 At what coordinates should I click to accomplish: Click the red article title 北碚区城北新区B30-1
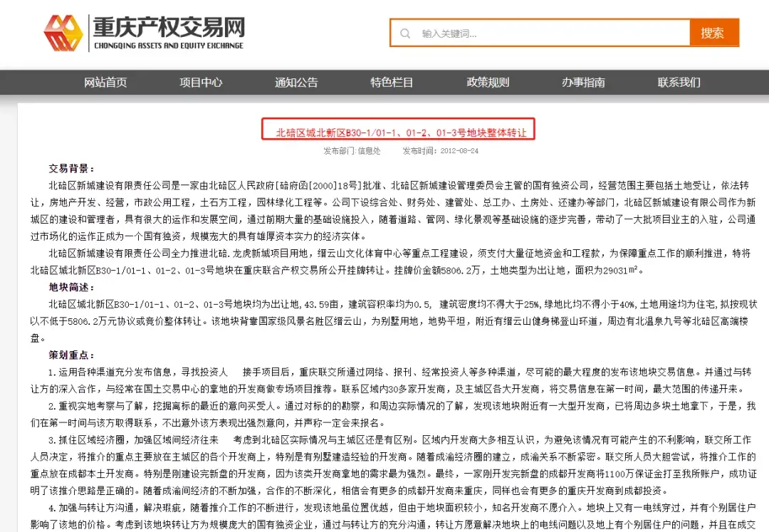[x=401, y=133]
